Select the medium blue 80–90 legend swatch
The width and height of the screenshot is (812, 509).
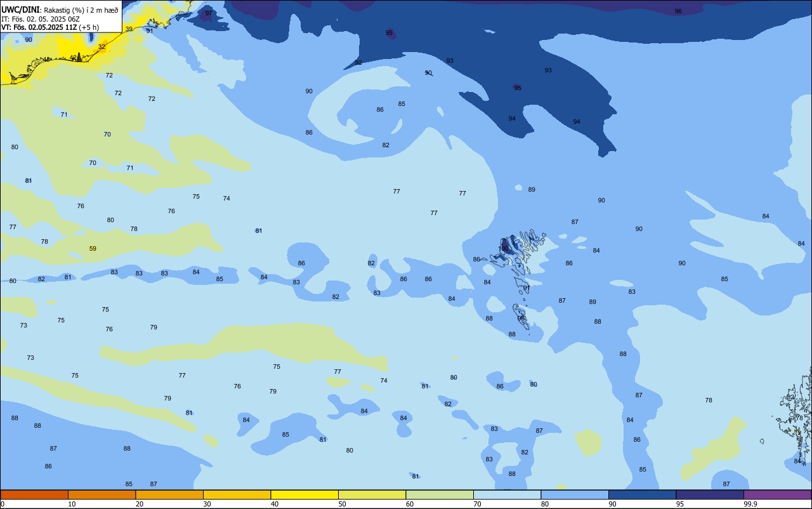pyautogui.click(x=575, y=494)
